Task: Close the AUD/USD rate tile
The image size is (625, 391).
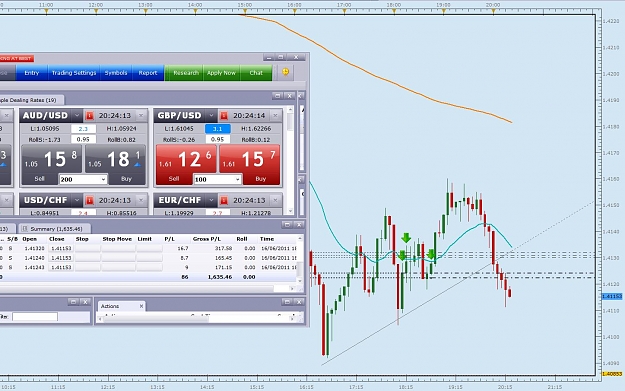Action: pos(141,116)
